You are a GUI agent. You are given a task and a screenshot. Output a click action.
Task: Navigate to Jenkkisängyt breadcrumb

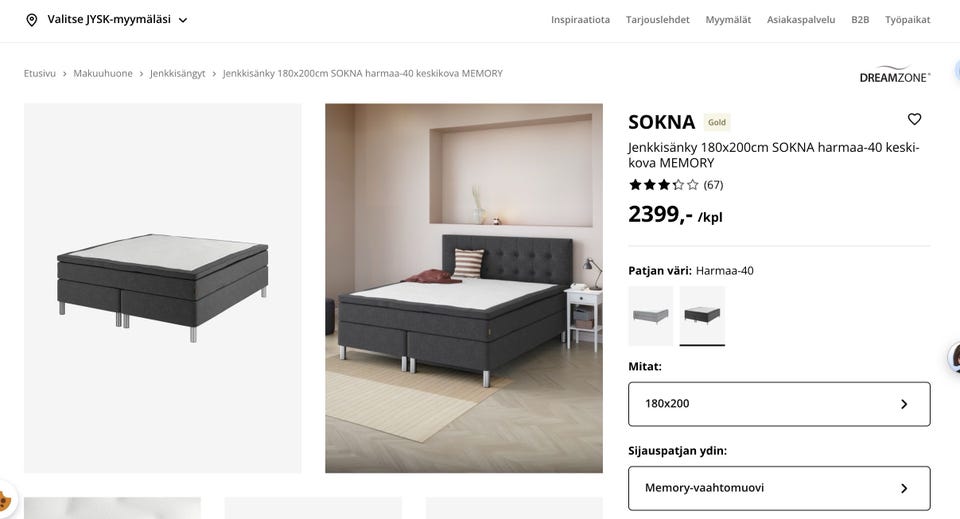[x=178, y=73]
